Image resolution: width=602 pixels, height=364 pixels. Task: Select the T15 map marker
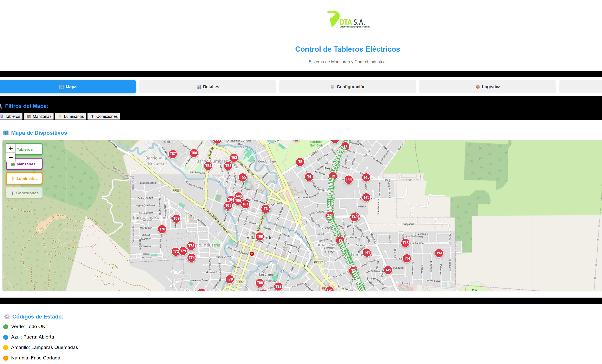(405, 243)
